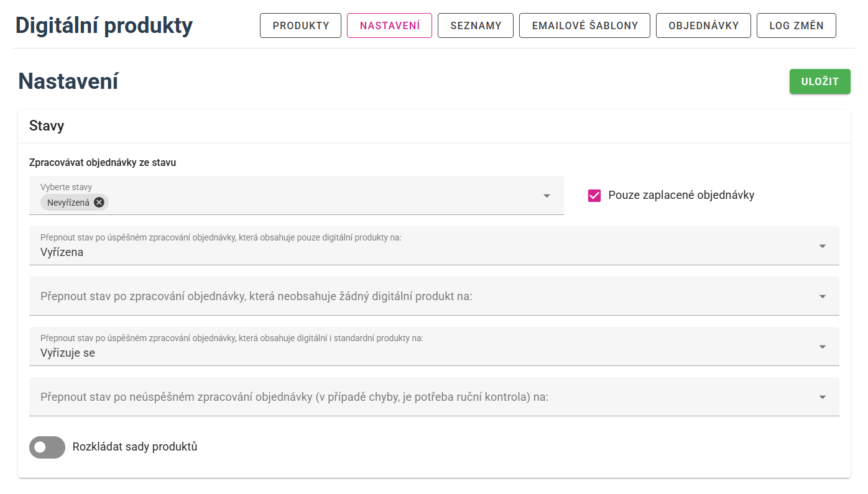
Task: Open the Objednávky tab
Action: click(703, 25)
